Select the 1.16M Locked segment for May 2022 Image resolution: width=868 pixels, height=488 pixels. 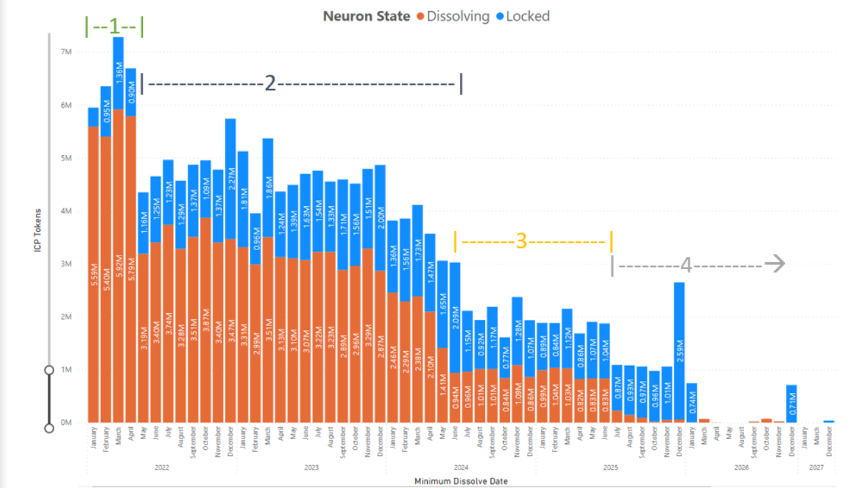click(x=143, y=224)
